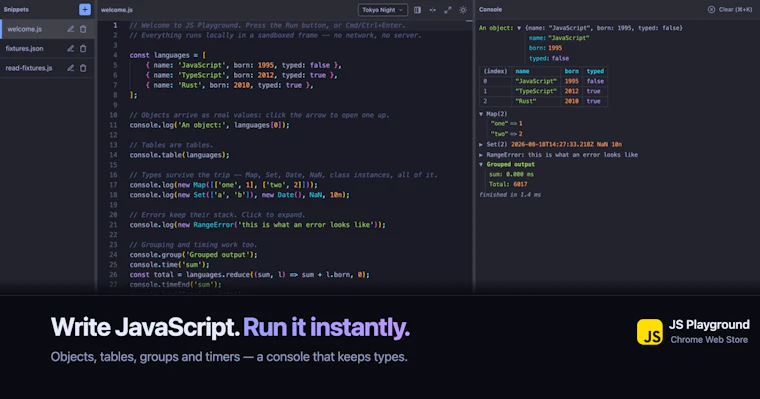Click the yellow JS logo badge
760x399 pixels.
coord(649,332)
